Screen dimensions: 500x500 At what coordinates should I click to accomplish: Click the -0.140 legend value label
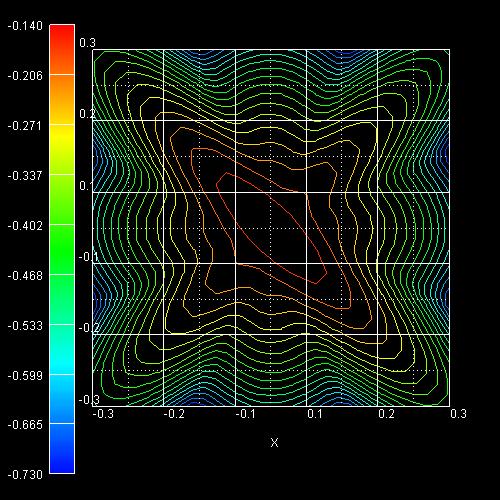click(25, 26)
